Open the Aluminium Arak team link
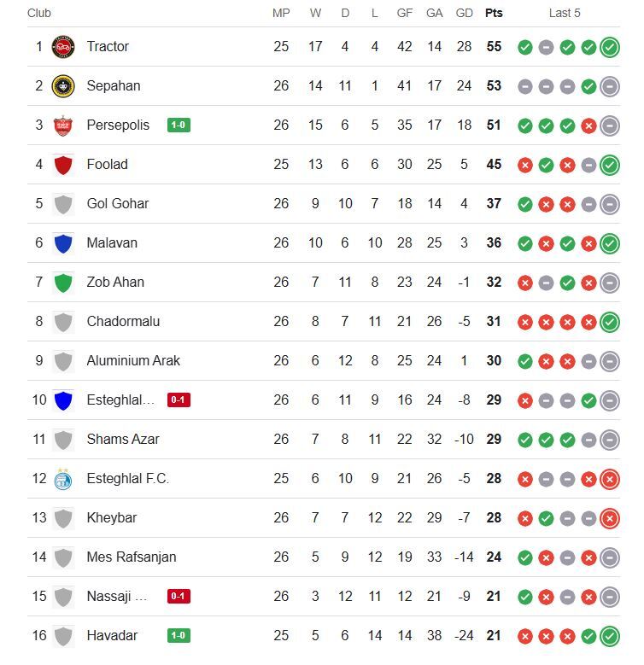Image resolution: width=644 pixels, height=665 pixels. (133, 360)
